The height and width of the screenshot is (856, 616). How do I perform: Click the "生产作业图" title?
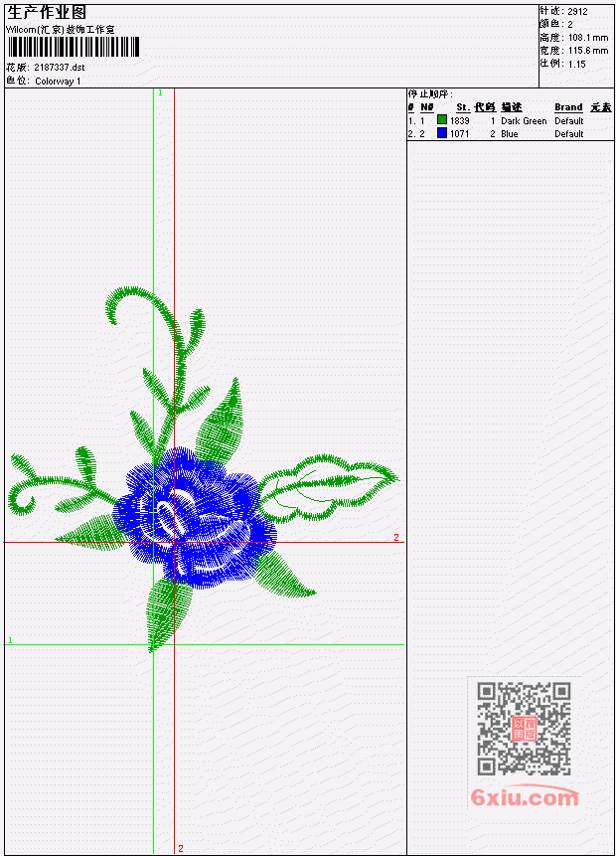(x=47, y=12)
